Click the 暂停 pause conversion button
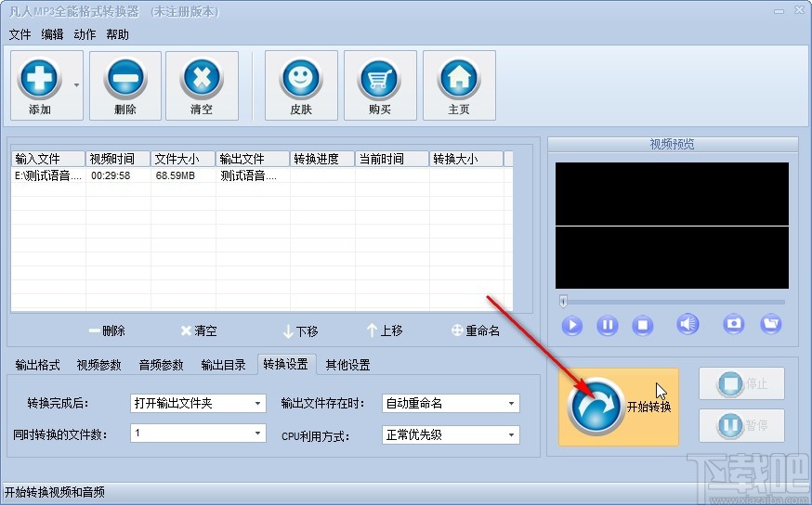 [x=741, y=425]
